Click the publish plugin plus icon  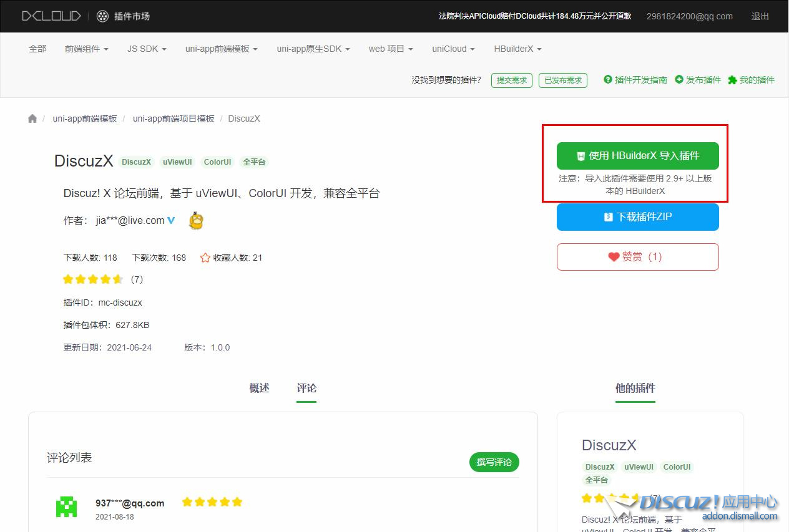679,80
